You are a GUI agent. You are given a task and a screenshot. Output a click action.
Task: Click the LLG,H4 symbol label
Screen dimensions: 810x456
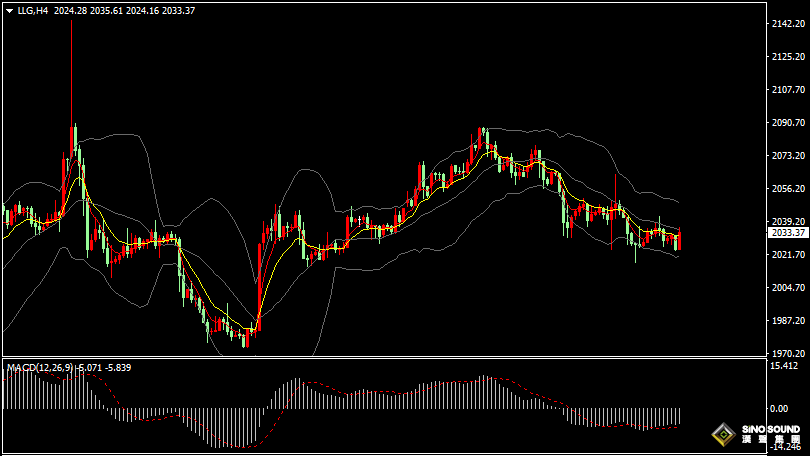coord(33,10)
